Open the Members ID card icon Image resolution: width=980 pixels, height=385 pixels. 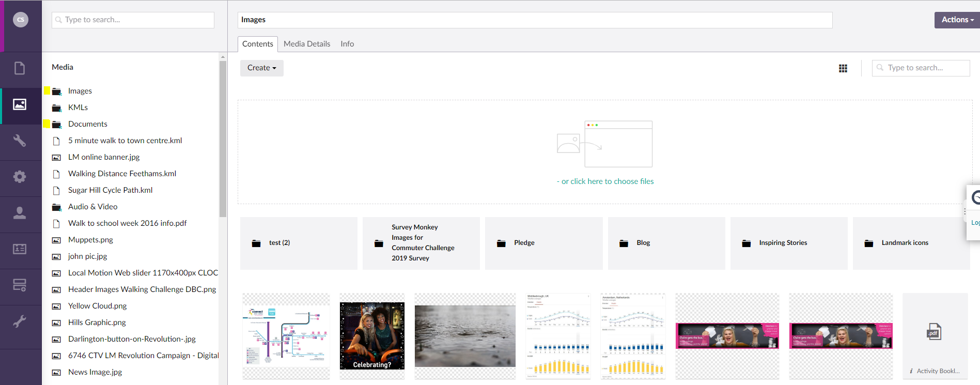[x=20, y=249]
